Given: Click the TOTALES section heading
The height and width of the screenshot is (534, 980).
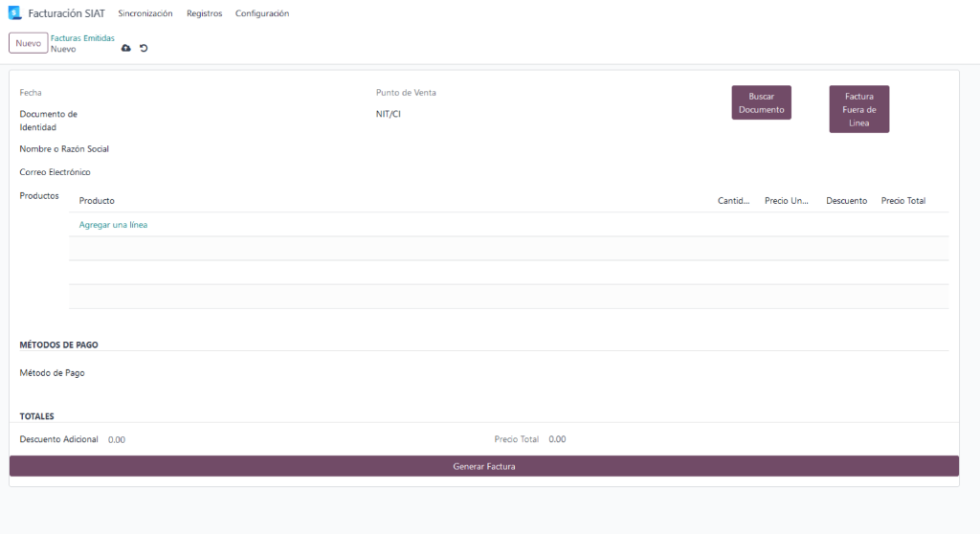Looking at the screenshot, I should [x=37, y=416].
